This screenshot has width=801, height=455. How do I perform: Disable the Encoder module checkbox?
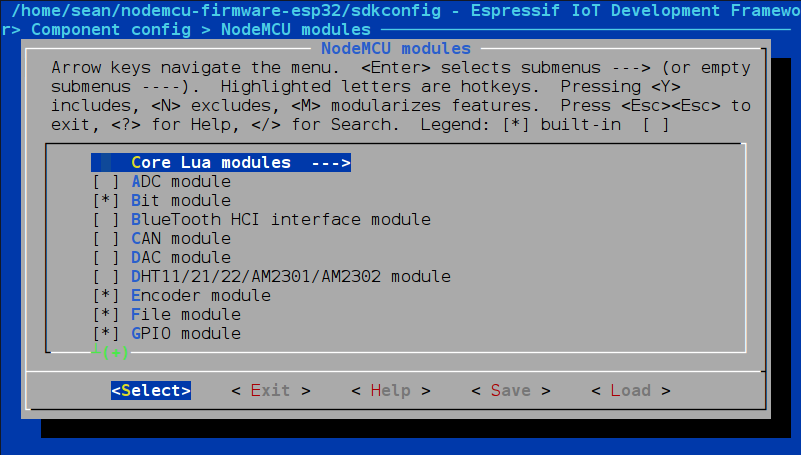106,296
